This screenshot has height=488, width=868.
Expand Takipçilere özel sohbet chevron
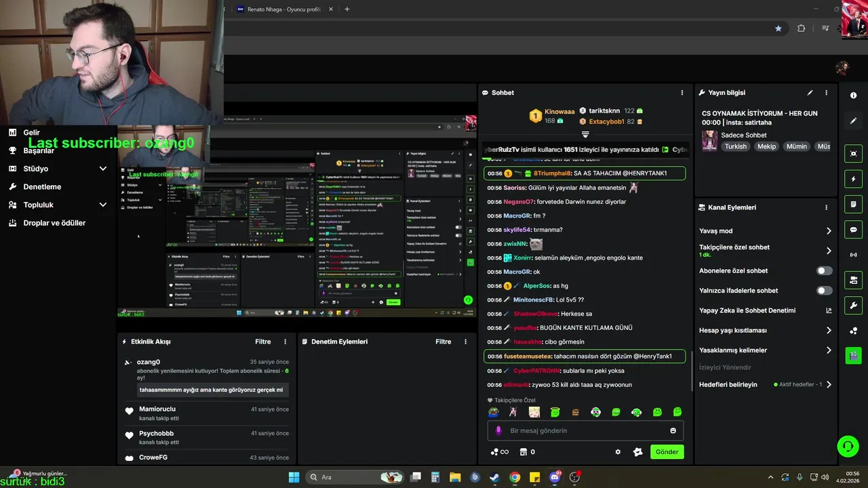(828, 251)
